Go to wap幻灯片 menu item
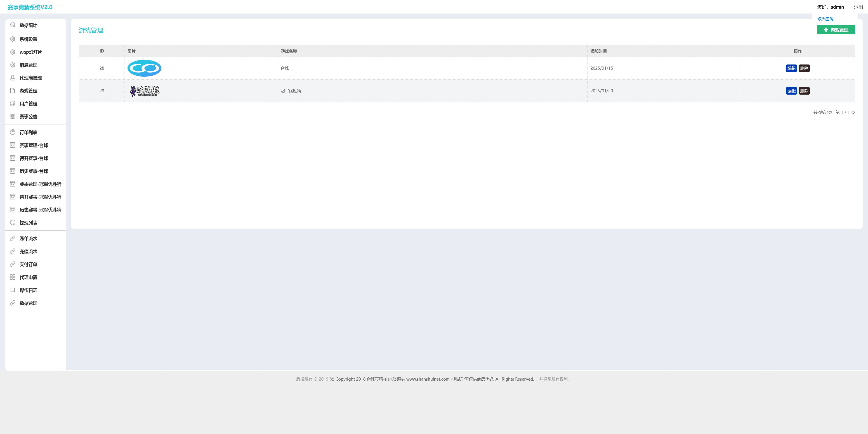This screenshot has width=868, height=434. point(31,52)
